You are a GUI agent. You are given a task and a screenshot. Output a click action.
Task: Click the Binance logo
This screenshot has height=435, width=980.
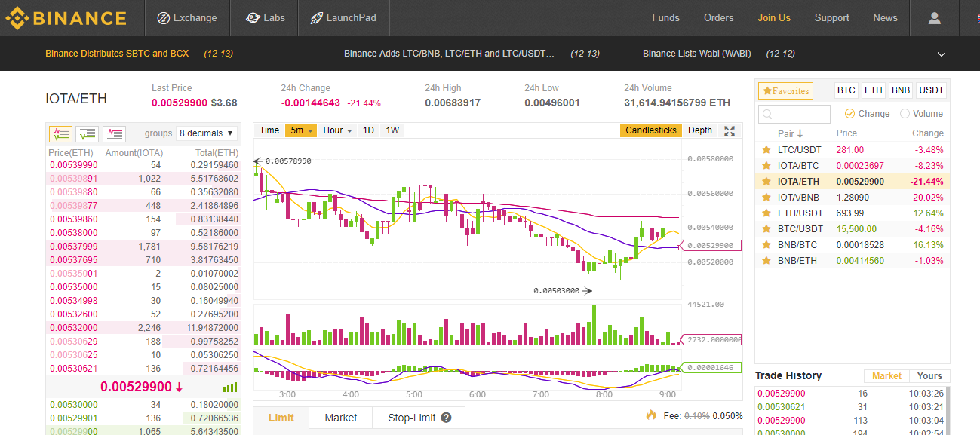pos(66,17)
